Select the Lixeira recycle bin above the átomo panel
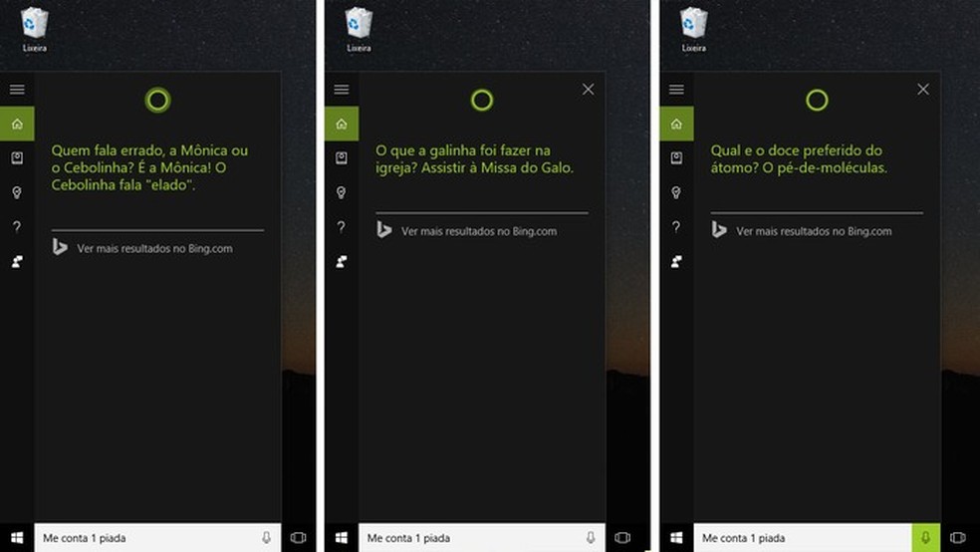This screenshot has height=552, width=980. tap(694, 29)
